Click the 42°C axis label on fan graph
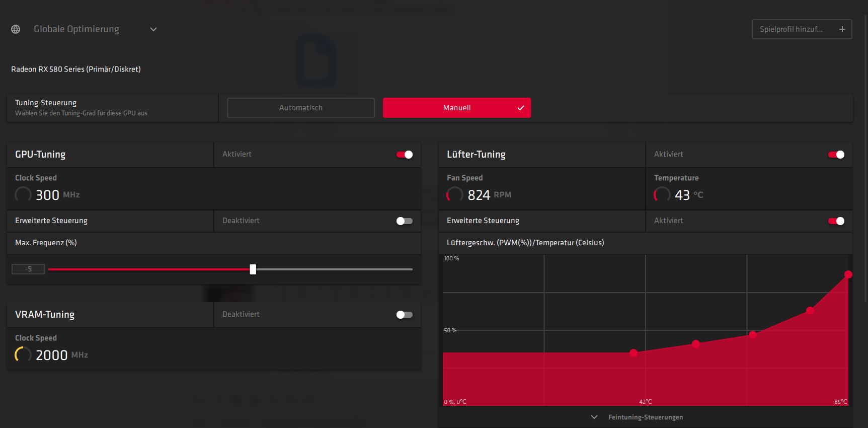Screen dimensions: 868x428 click(646, 402)
